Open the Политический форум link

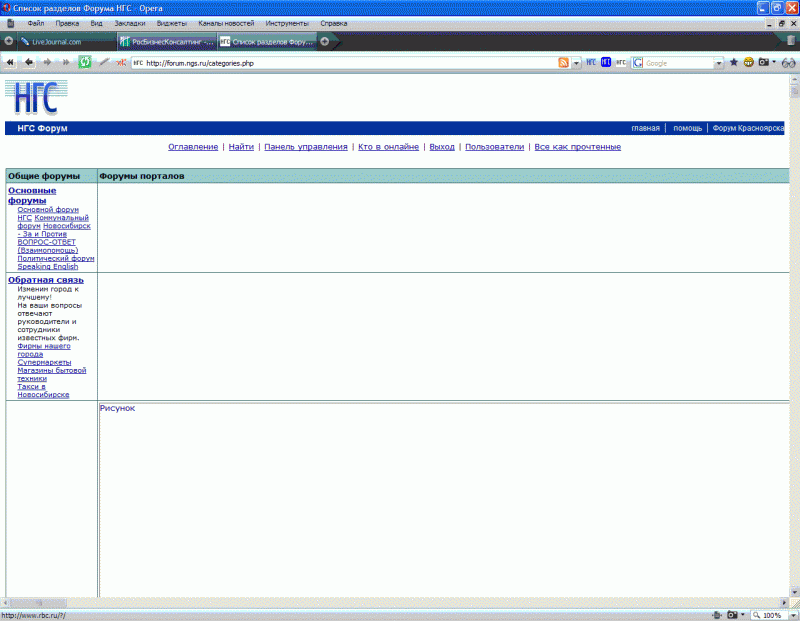coord(56,258)
